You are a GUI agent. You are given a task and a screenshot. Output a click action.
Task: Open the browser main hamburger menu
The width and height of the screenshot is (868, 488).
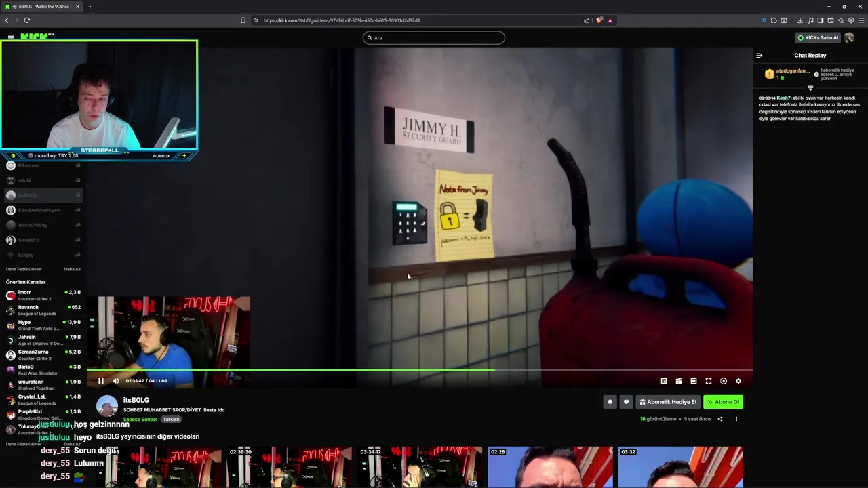(861, 20)
